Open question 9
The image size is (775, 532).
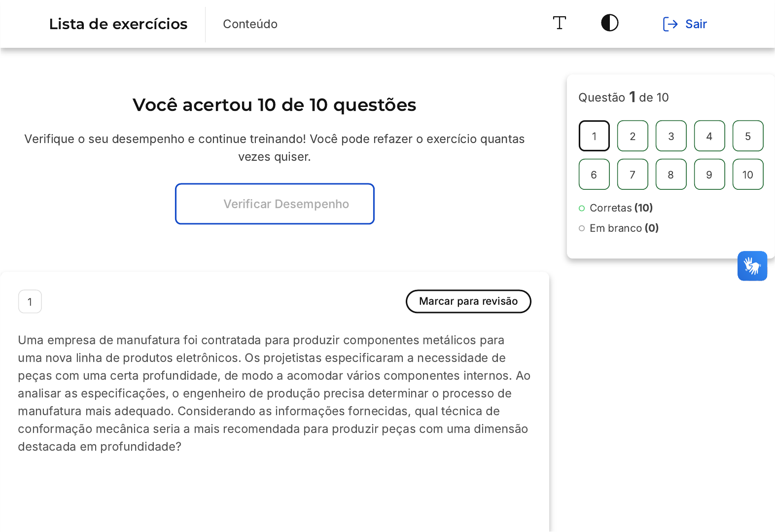click(x=709, y=175)
